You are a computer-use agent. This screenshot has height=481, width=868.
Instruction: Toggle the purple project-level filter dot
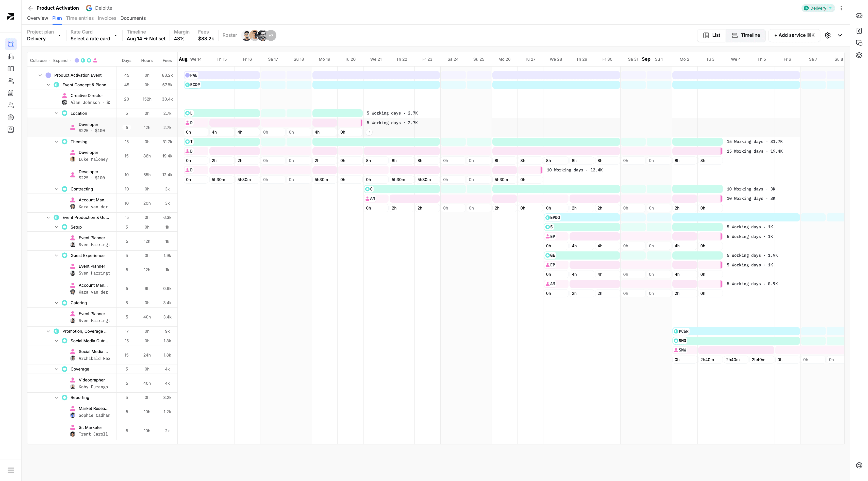pyautogui.click(x=77, y=61)
